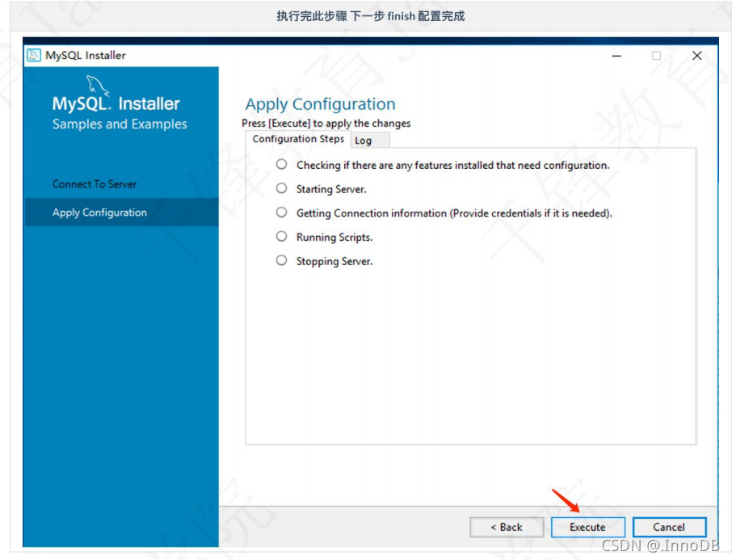Switch to the Log tab
Screen dimensions: 732x560
coord(370,140)
